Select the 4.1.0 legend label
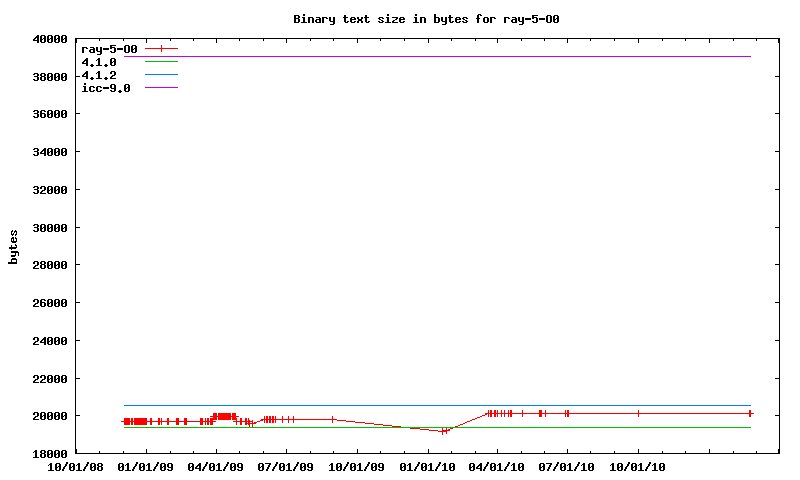 click(99, 62)
